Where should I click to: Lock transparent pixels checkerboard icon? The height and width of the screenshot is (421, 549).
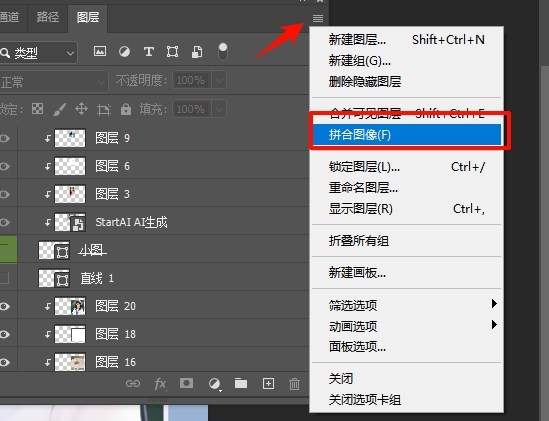[37, 109]
